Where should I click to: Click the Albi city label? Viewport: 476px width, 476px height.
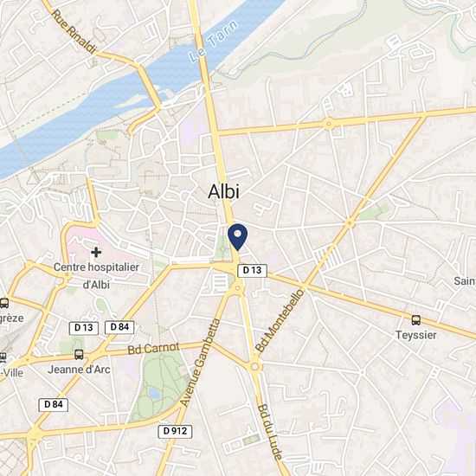pos(224,192)
